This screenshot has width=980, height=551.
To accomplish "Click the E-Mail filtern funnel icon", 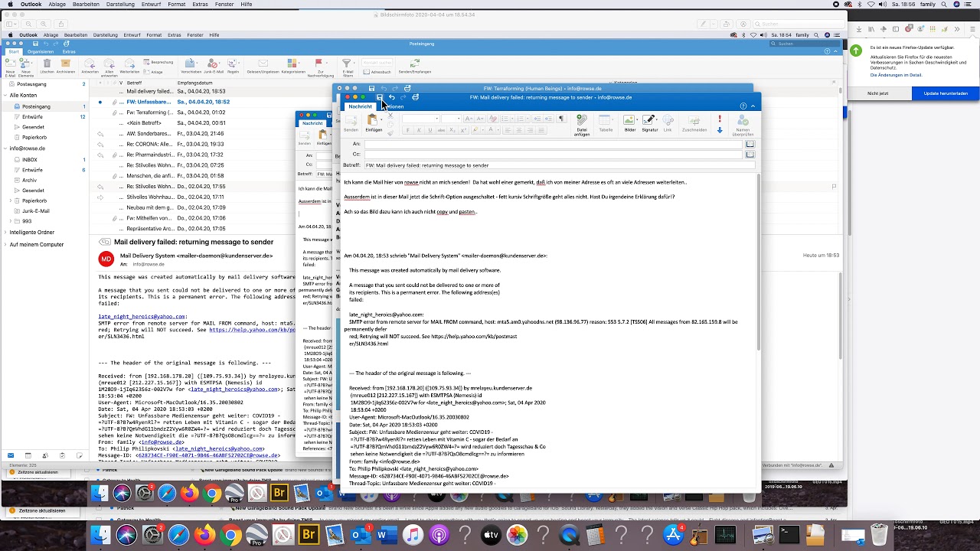I will click(347, 64).
